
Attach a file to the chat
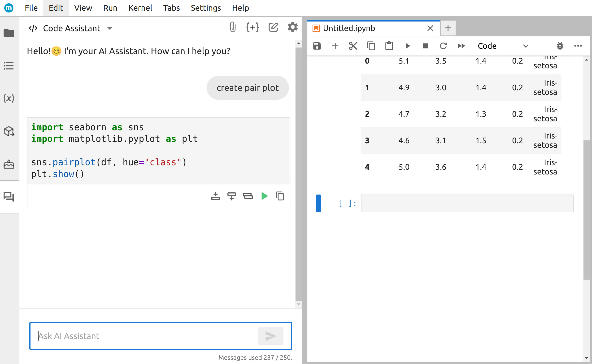(232, 27)
